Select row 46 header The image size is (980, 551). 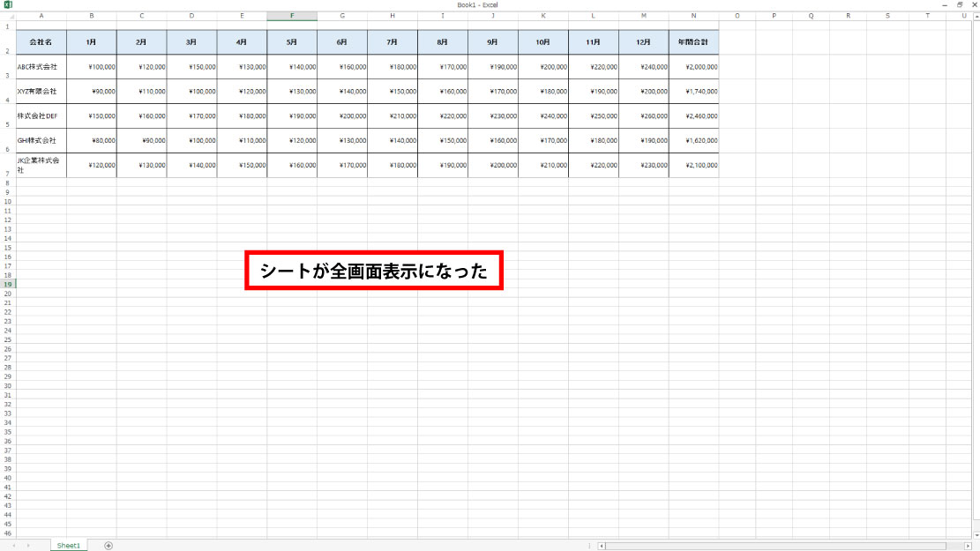coord(8,532)
